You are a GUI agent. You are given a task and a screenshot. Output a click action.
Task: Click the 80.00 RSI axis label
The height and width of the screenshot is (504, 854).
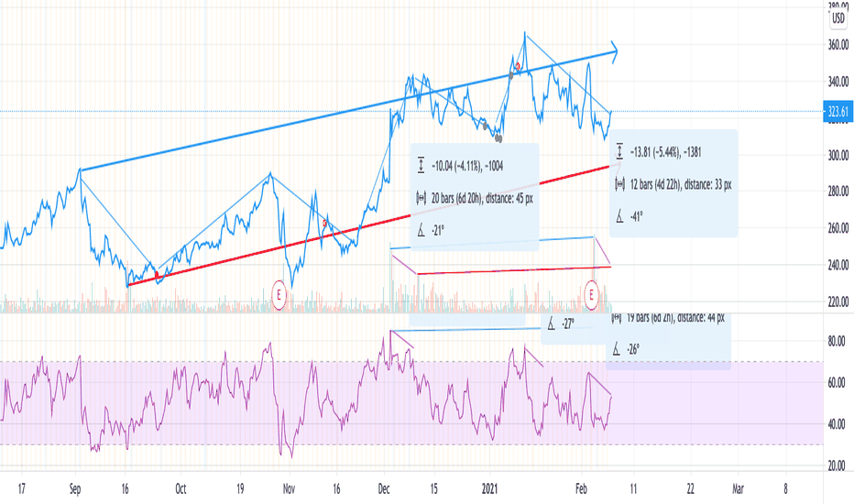coord(837,342)
